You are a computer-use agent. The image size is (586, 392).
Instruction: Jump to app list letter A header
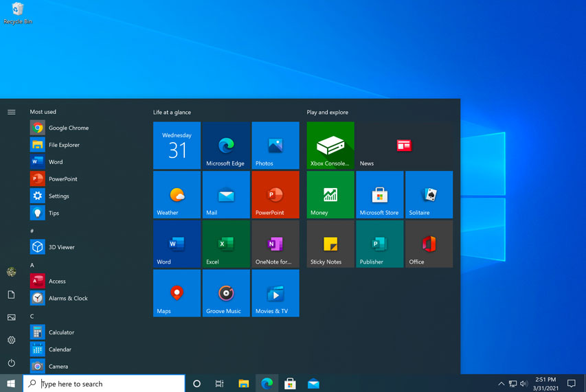click(x=32, y=265)
